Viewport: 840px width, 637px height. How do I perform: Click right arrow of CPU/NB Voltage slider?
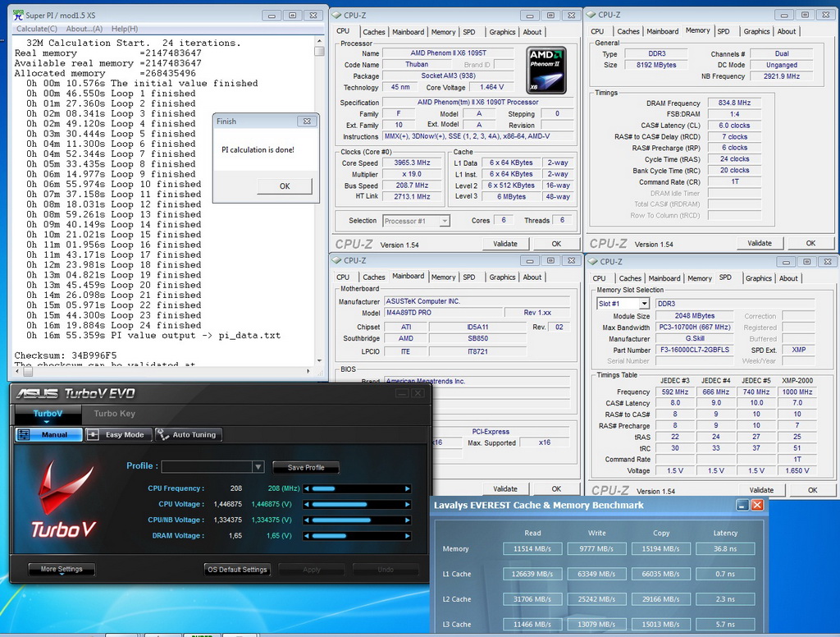[408, 520]
